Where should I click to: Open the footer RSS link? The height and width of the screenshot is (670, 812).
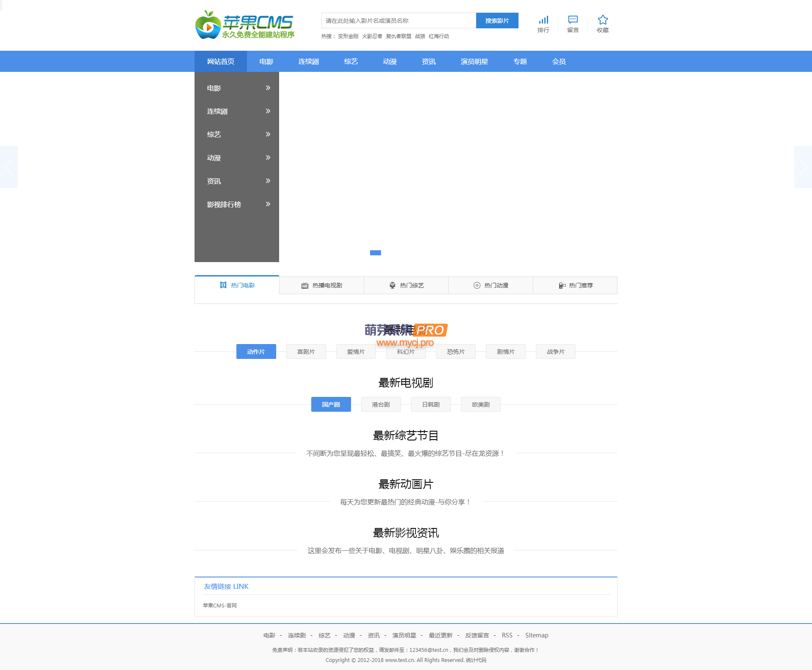pyautogui.click(x=507, y=635)
